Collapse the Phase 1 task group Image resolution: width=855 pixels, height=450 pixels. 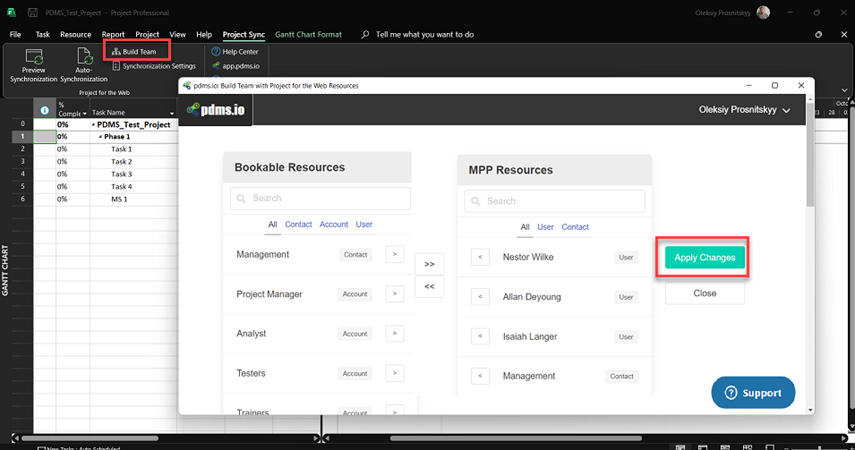pos(100,137)
